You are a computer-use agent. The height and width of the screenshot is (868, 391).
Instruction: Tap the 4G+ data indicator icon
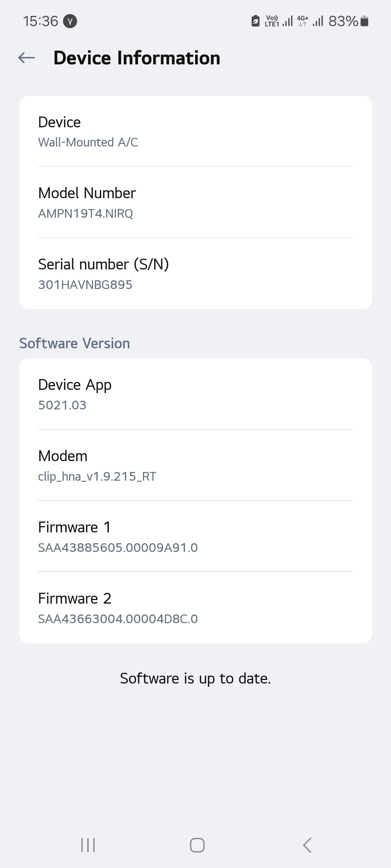(x=303, y=21)
